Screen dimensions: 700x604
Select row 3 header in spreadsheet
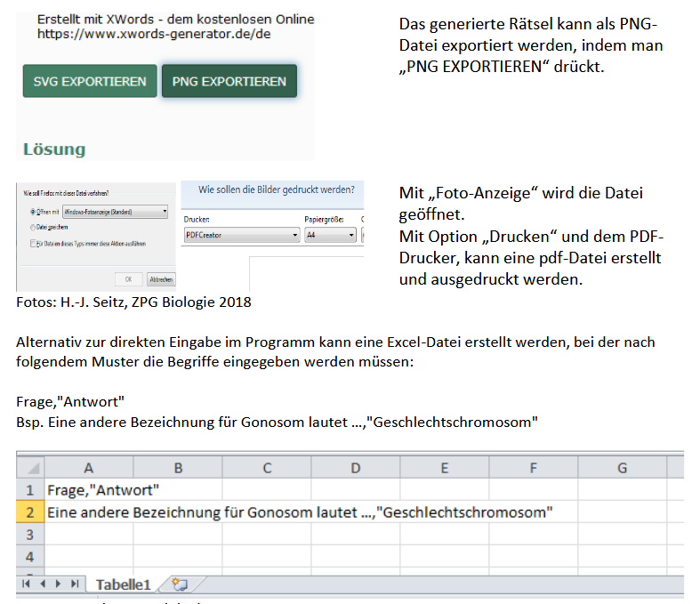tap(29, 535)
